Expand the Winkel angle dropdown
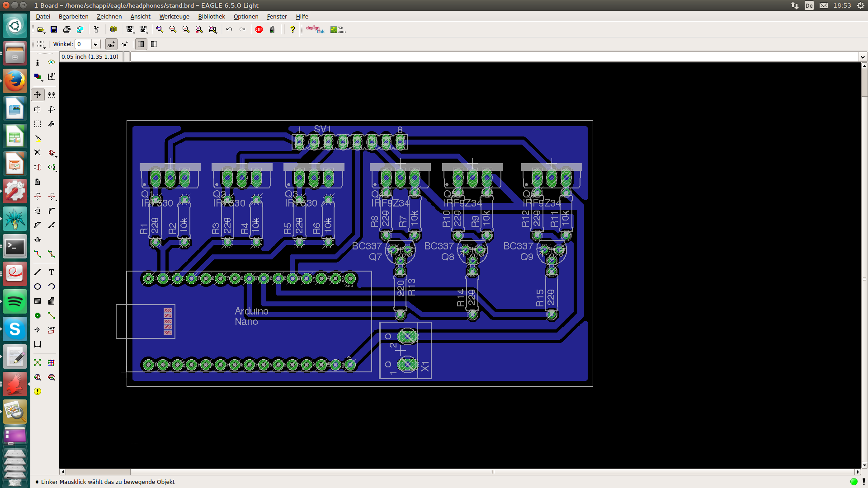 click(96, 44)
